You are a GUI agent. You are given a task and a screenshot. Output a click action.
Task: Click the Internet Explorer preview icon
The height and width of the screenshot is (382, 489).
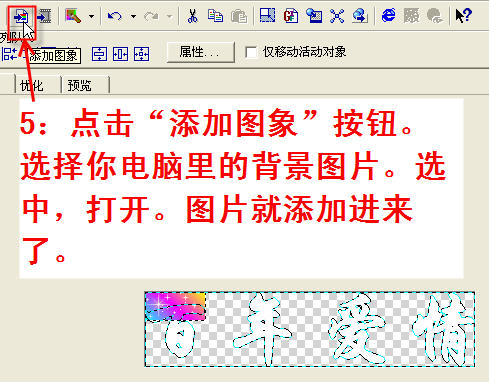pos(388,15)
